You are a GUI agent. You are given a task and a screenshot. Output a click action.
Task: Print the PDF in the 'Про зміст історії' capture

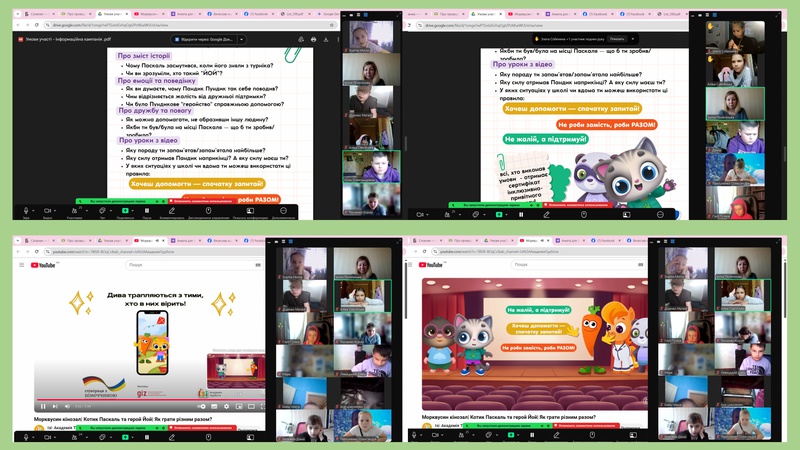(313, 39)
